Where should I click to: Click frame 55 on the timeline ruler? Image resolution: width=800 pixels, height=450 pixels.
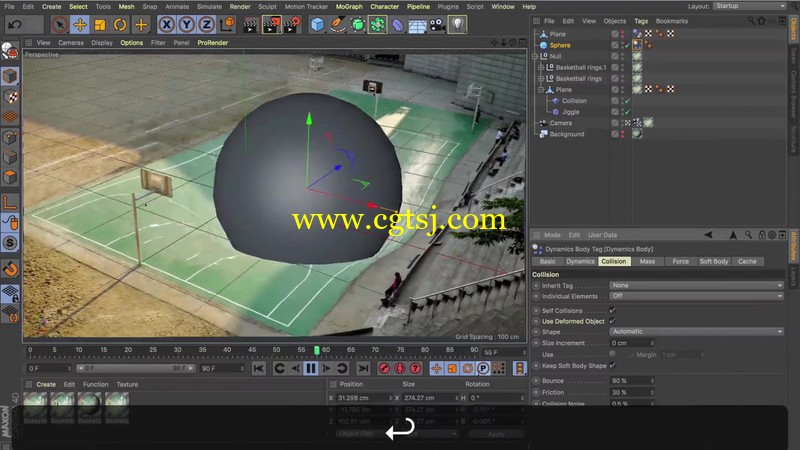(302, 350)
